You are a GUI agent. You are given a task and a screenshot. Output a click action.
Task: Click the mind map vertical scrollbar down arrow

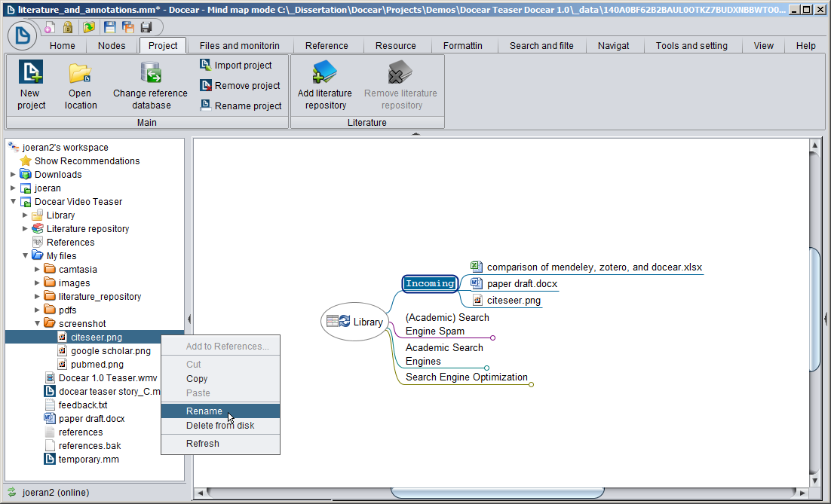tap(815, 481)
